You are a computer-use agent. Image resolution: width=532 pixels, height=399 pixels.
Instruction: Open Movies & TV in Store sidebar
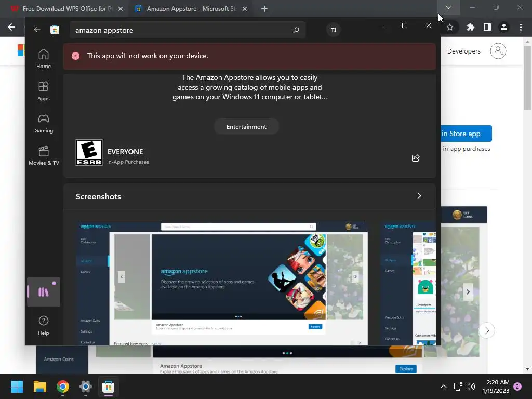[44, 155]
